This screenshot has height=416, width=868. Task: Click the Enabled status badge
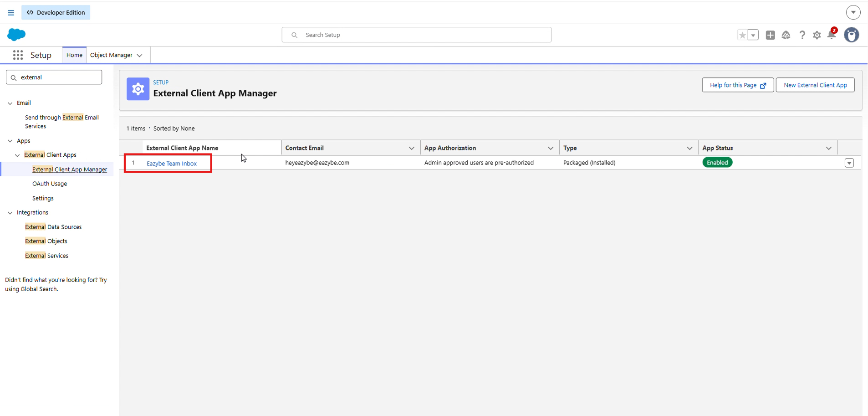tap(717, 163)
